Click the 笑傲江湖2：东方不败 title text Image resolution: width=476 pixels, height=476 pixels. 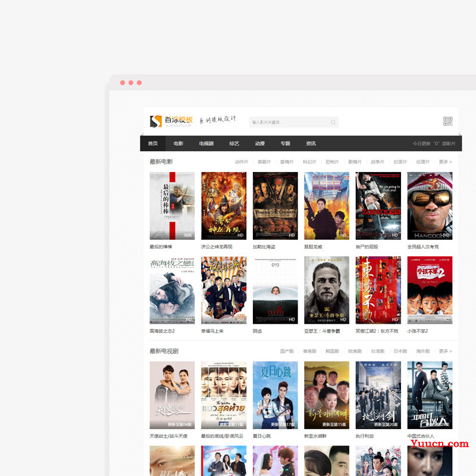click(x=377, y=331)
